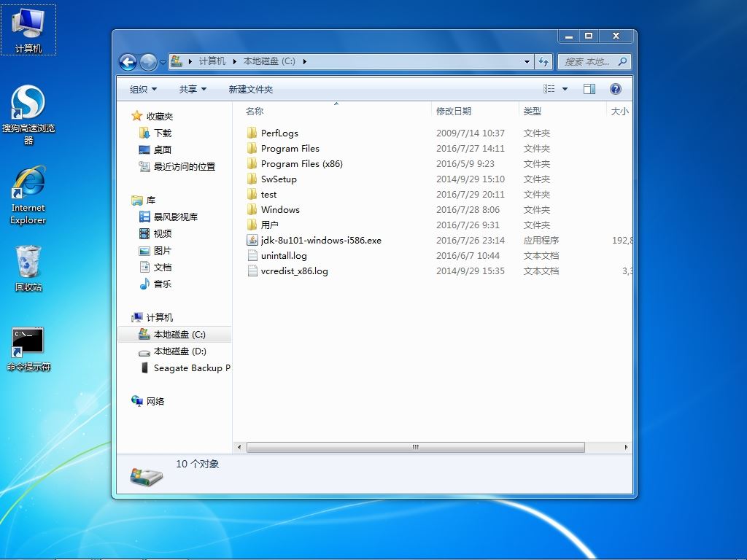The image size is (747, 560).
Task: Expand arrow after 计算机 in breadcrumb
Action: (234, 61)
